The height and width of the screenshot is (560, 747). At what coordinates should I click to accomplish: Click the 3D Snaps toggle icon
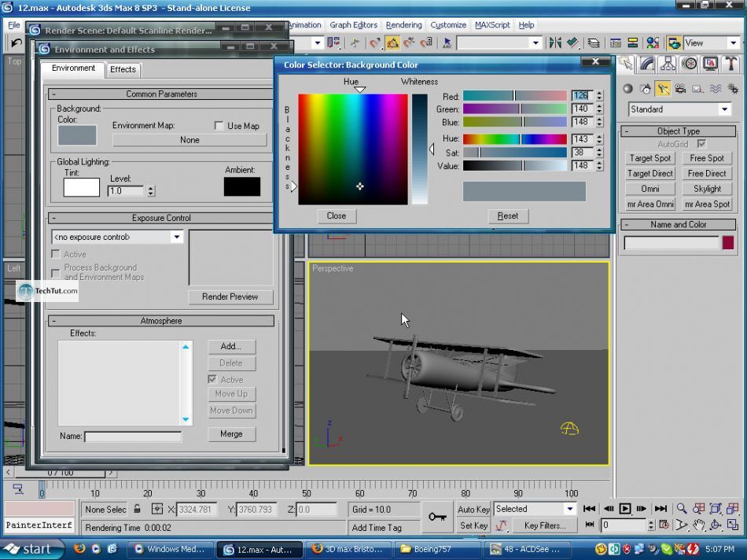[x=376, y=43]
